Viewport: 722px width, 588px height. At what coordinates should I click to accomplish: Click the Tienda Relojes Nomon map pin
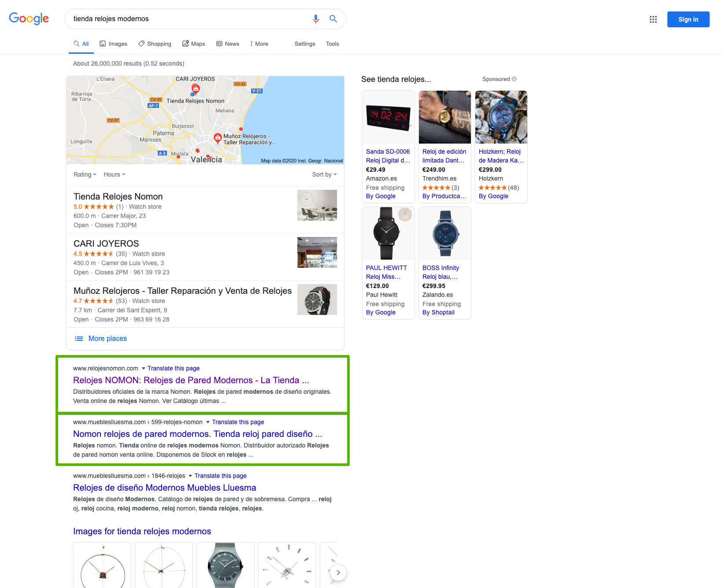[196, 89]
